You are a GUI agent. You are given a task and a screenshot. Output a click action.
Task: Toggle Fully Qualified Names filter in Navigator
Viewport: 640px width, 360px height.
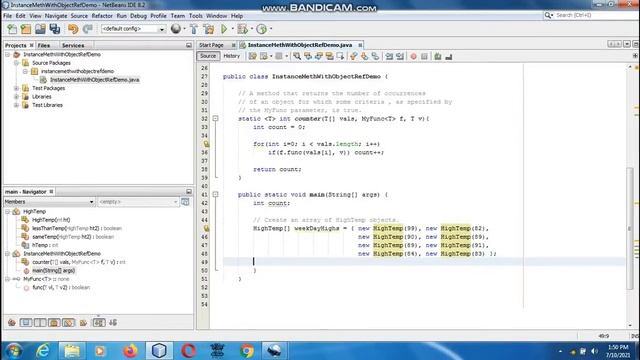83,322
